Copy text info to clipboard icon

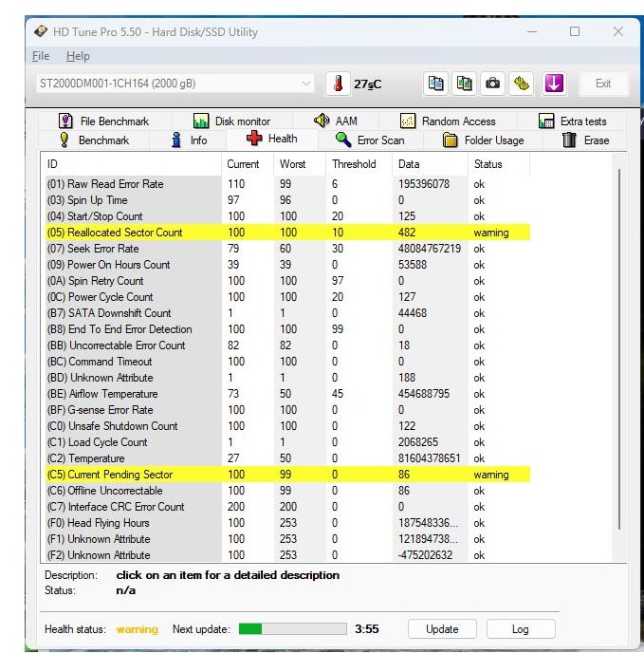pos(435,84)
